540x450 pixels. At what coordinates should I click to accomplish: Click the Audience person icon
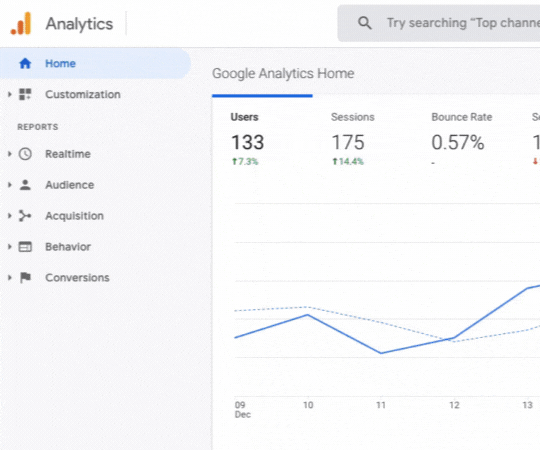25,185
